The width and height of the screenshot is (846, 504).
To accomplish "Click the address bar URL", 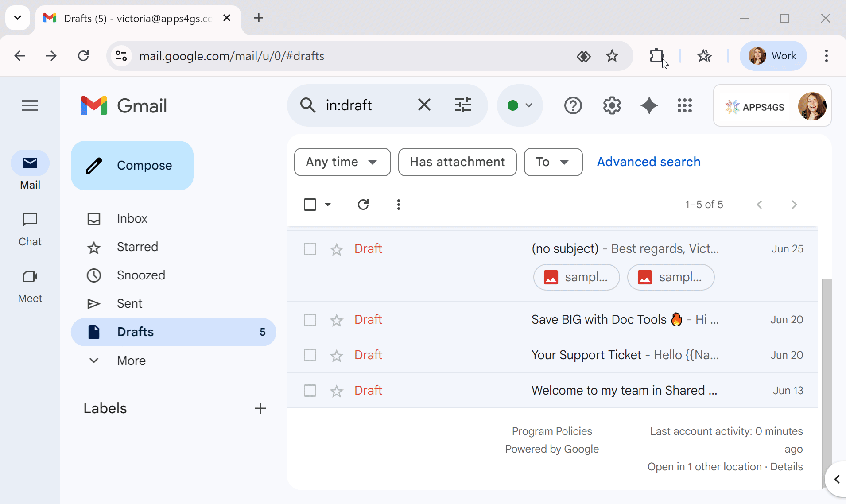I will tap(232, 56).
